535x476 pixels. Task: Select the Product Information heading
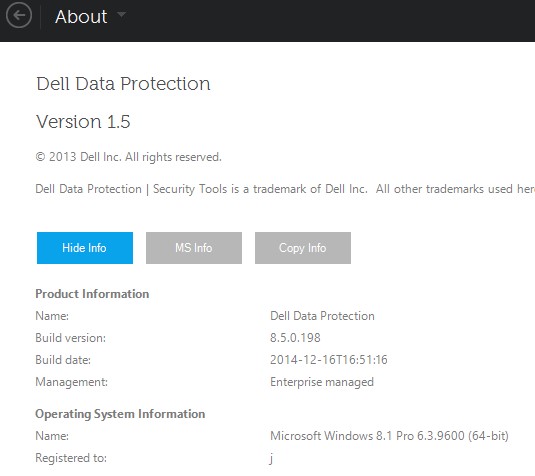[x=92, y=294]
